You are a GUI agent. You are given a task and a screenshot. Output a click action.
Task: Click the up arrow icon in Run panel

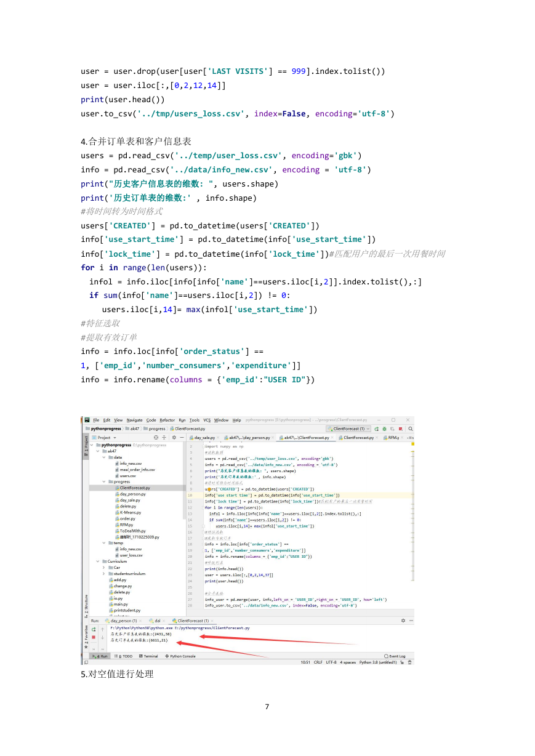click(102, 629)
